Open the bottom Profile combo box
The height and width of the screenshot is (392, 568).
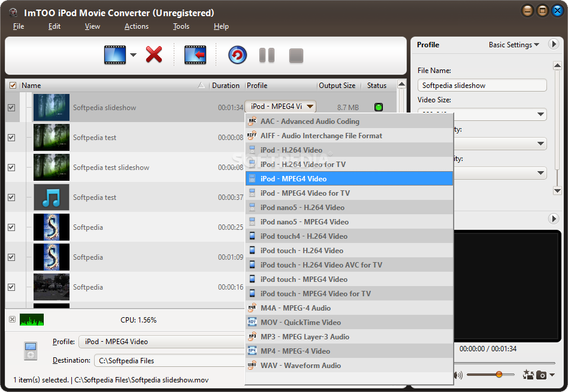tap(162, 341)
